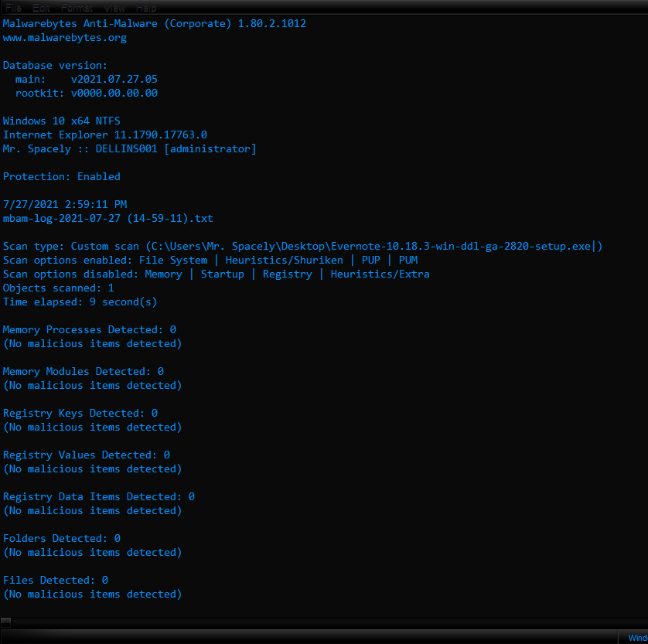Click the 'Registry Data Items Detected: 0' line

pyautogui.click(x=99, y=496)
